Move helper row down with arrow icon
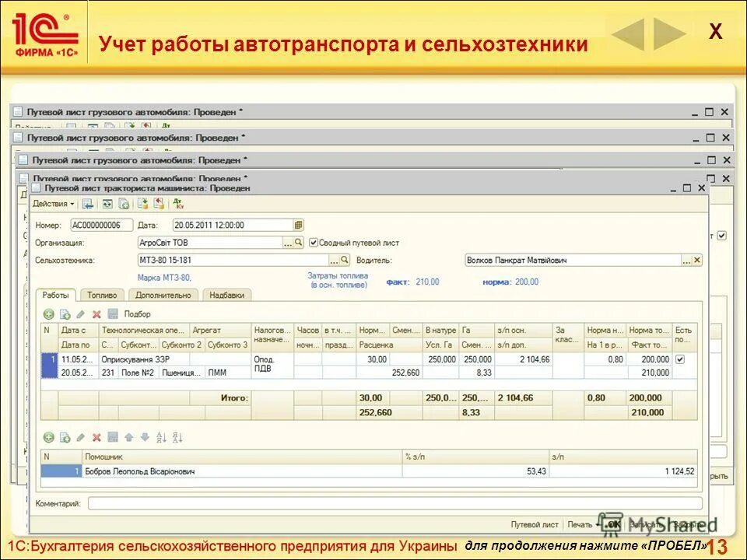747x560 pixels. [146, 437]
